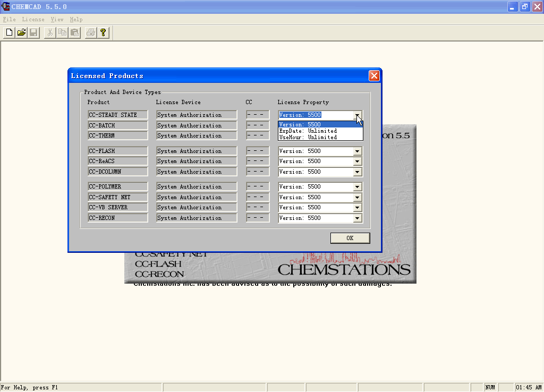
Task: Click the Print toolbar icon
Action: pyautogui.click(x=91, y=32)
